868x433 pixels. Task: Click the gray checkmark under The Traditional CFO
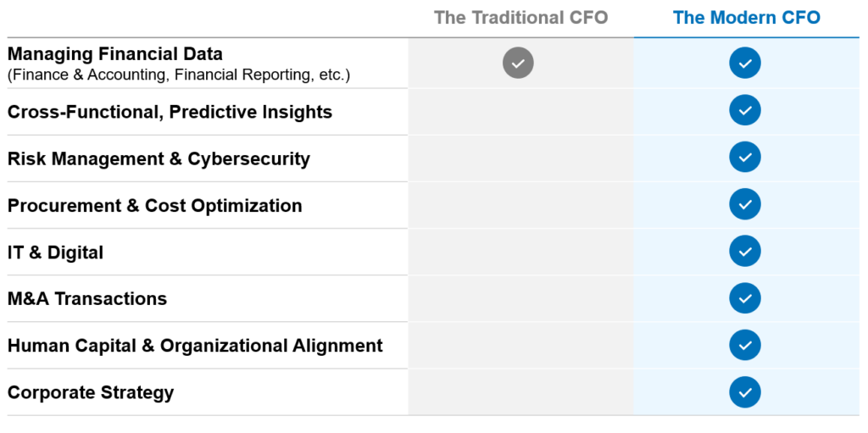[x=518, y=63]
